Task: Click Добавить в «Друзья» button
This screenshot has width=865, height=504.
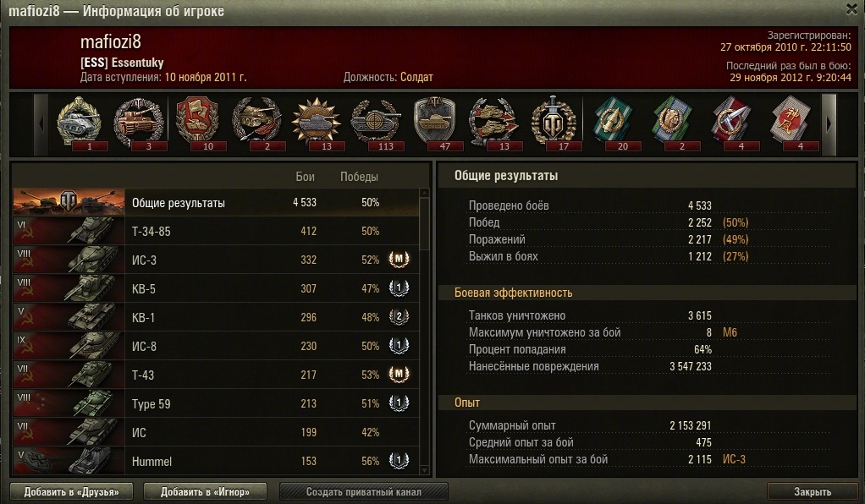Action: (72, 491)
